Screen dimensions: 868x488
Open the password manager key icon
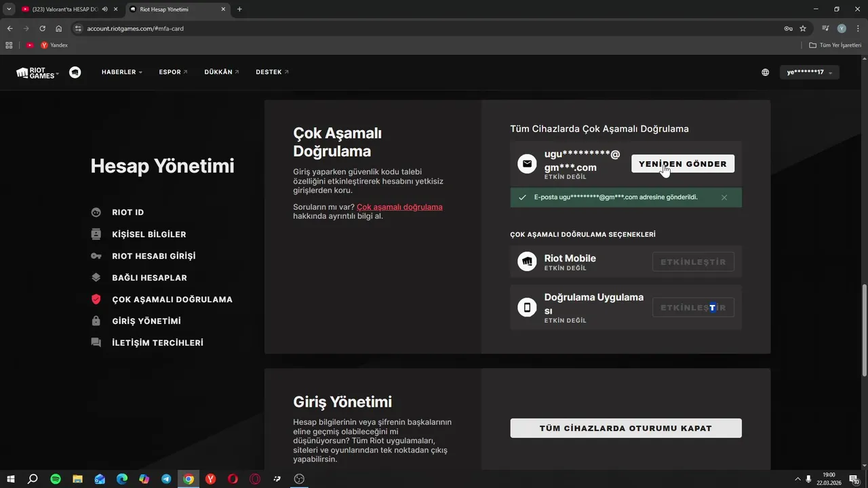click(x=788, y=28)
